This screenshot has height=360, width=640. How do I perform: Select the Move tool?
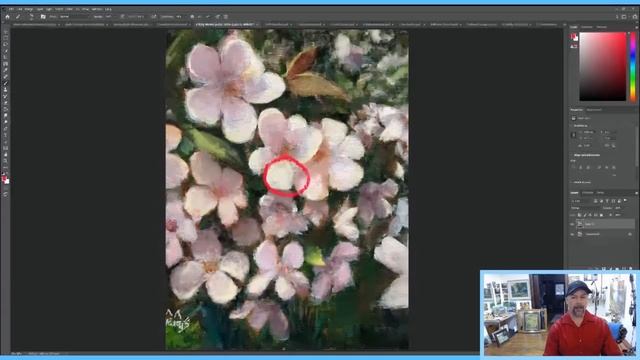point(5,31)
